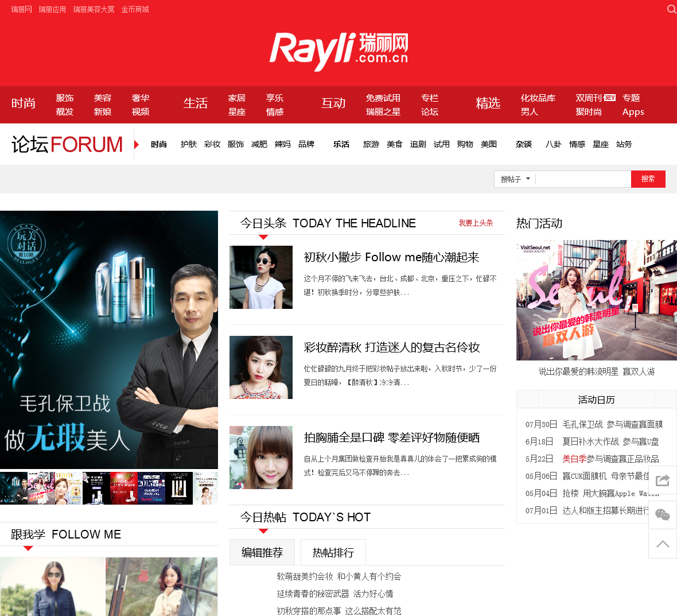The image size is (677, 616).
Task: Open 彩妆 forum category
Action: tap(212, 144)
